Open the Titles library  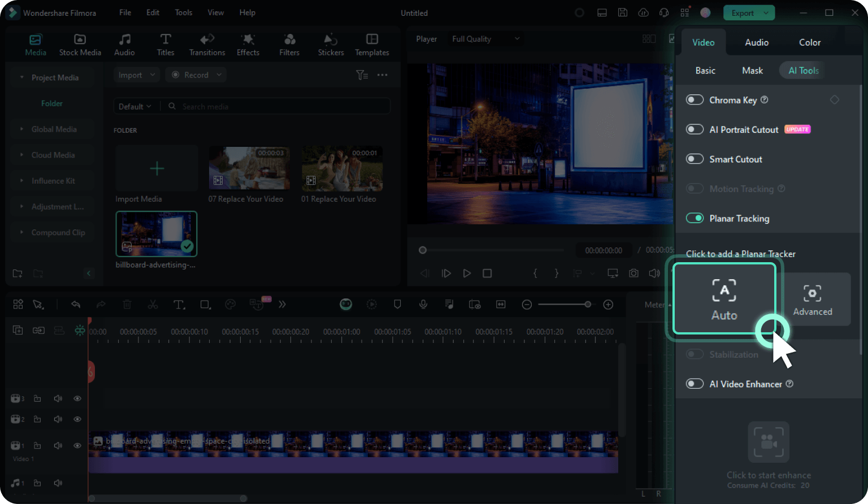pyautogui.click(x=166, y=45)
